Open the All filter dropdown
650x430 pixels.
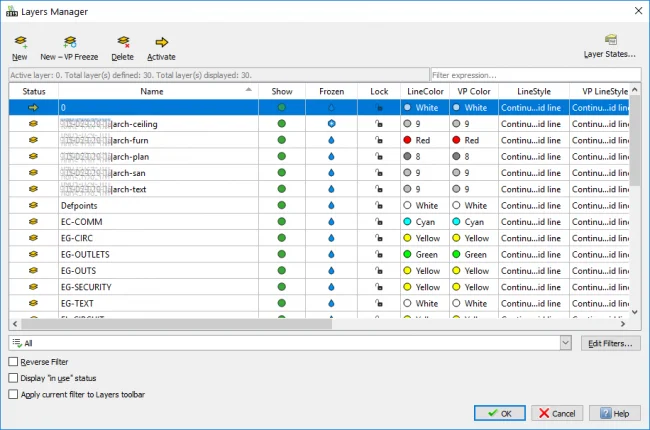pos(567,343)
